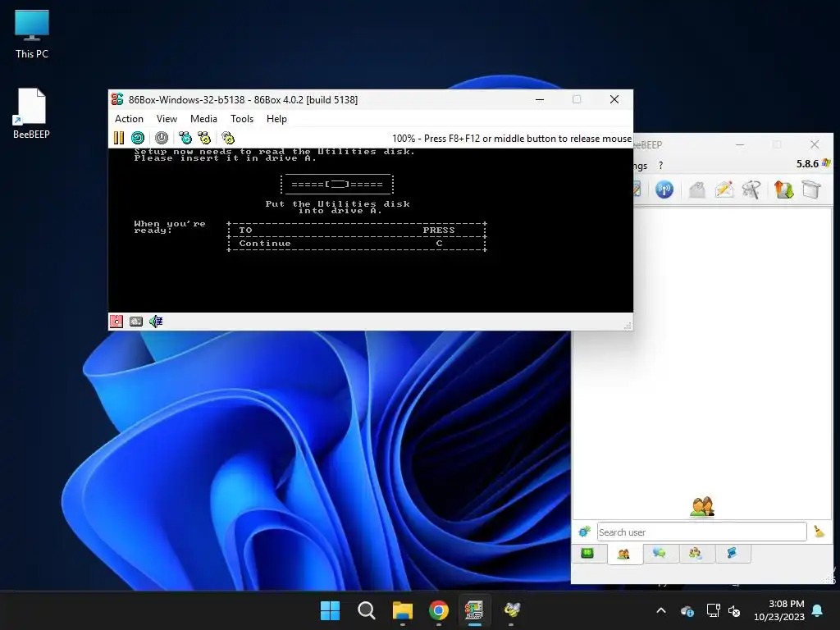840x630 pixels.
Task: Click the box icon in BeeBEEP toolbar
Action: 811,189
